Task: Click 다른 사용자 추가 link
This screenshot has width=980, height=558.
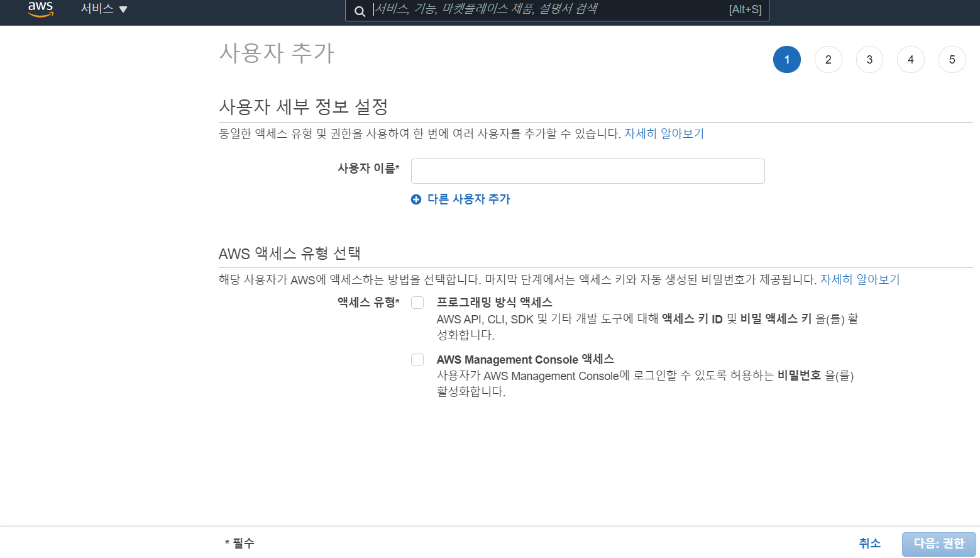Action: tap(469, 199)
